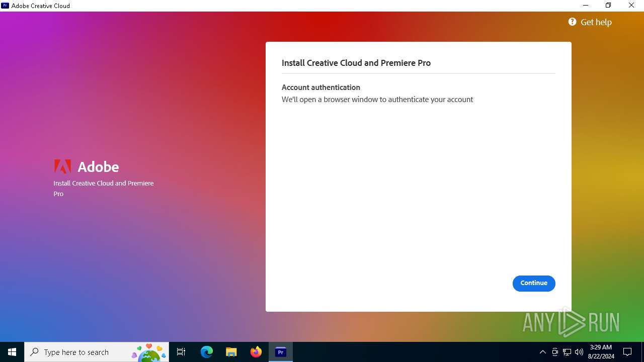Click the taskbar search box
This screenshot has height=362, width=644.
[97, 352]
